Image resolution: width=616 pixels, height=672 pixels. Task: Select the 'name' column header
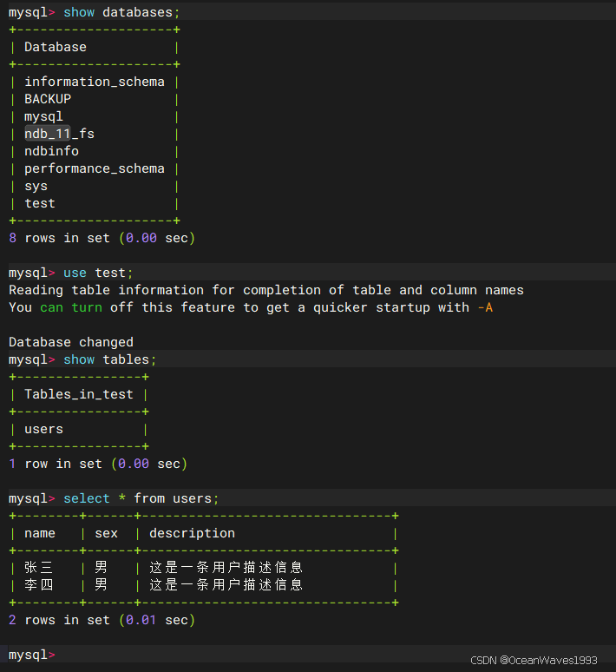(40, 534)
